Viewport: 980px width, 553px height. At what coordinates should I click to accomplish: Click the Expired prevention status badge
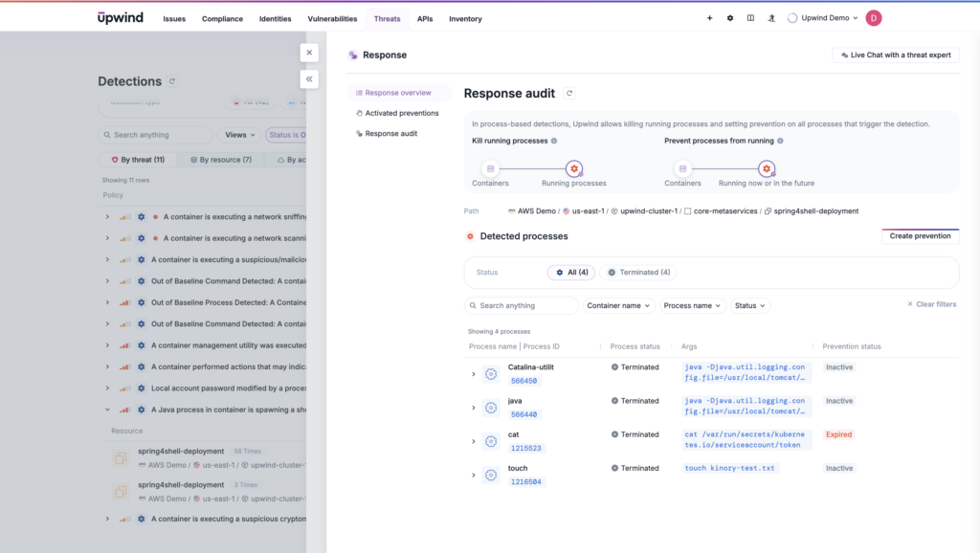coord(838,434)
